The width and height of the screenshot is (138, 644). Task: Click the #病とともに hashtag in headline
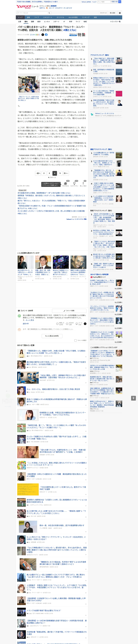tap(70, 30)
